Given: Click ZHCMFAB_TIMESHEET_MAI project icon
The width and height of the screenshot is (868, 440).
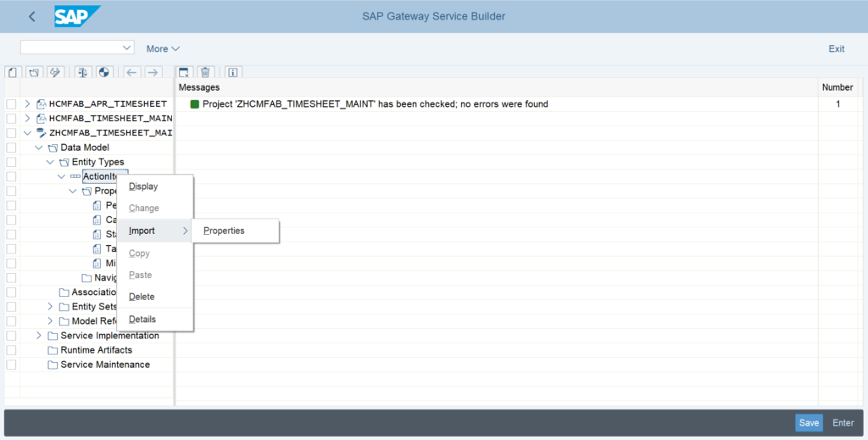Looking at the screenshot, I should click(x=42, y=133).
